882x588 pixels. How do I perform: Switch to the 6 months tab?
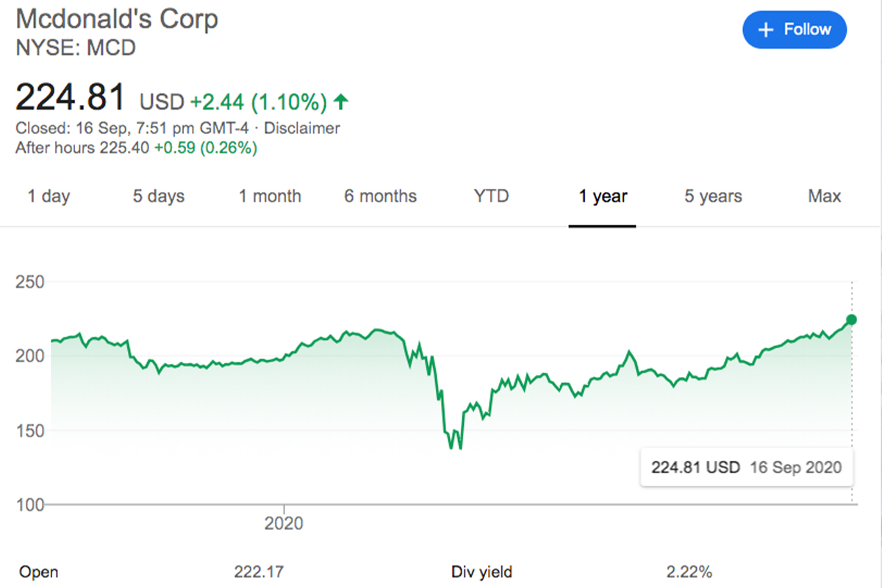[x=380, y=196]
